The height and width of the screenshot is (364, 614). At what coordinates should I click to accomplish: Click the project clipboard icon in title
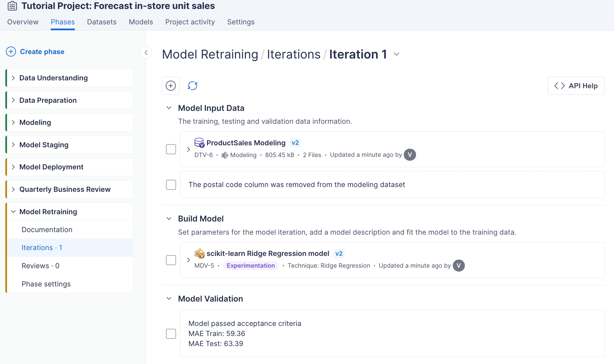pyautogui.click(x=12, y=6)
